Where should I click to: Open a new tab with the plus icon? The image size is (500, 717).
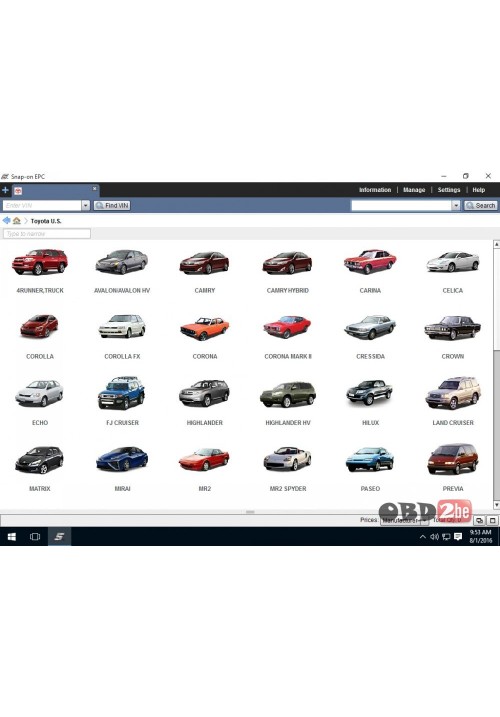(x=5, y=190)
